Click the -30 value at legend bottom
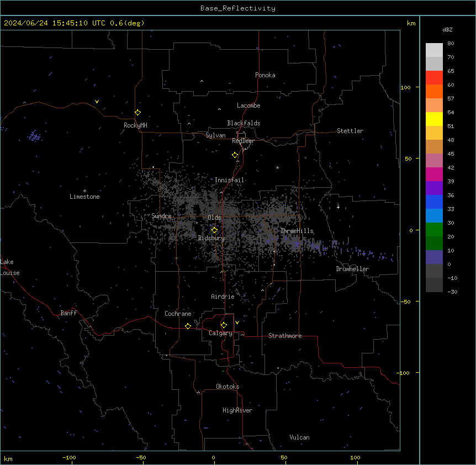The width and height of the screenshot is (476, 465). click(x=452, y=292)
